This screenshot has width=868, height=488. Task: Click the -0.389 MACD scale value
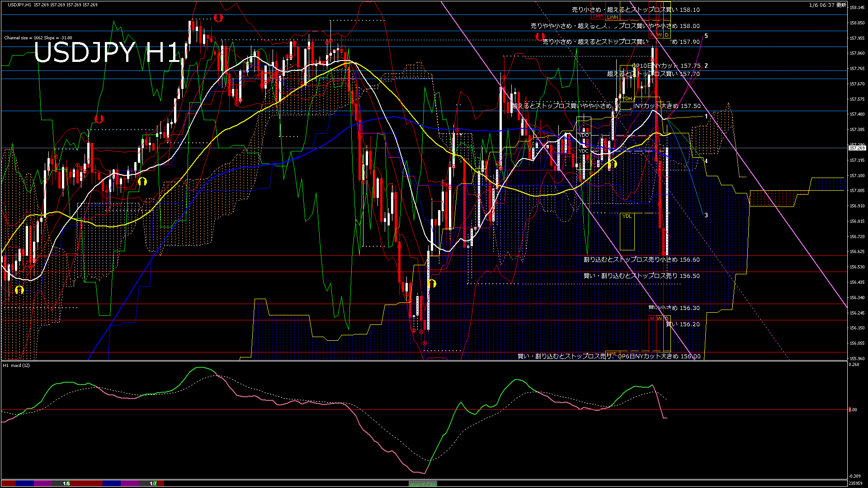point(855,476)
